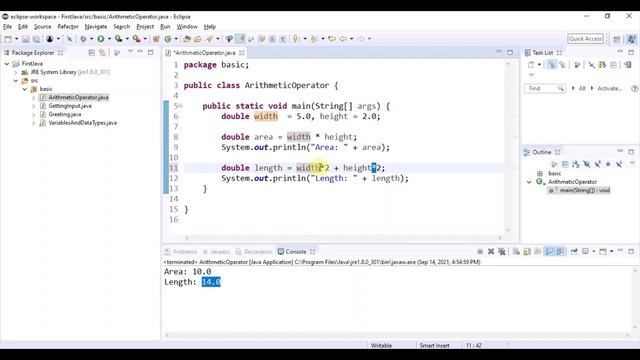Click the Java perspective icon
Screen dimensions: 640x360
click(x=631, y=39)
